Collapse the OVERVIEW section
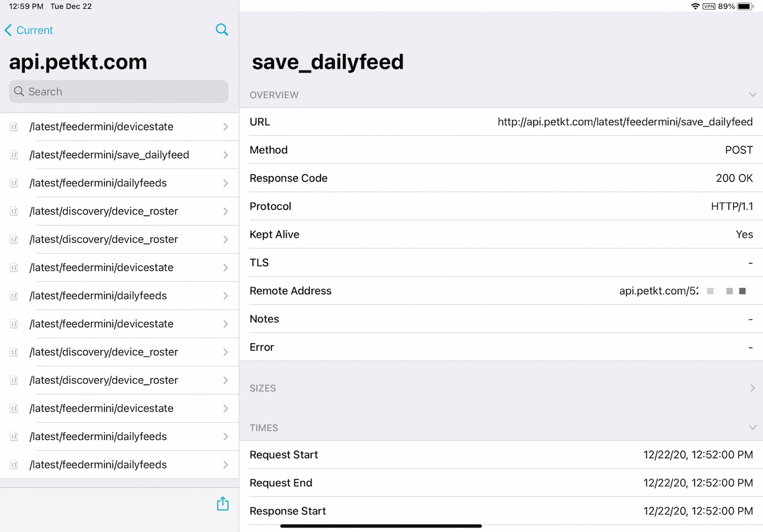 click(753, 95)
